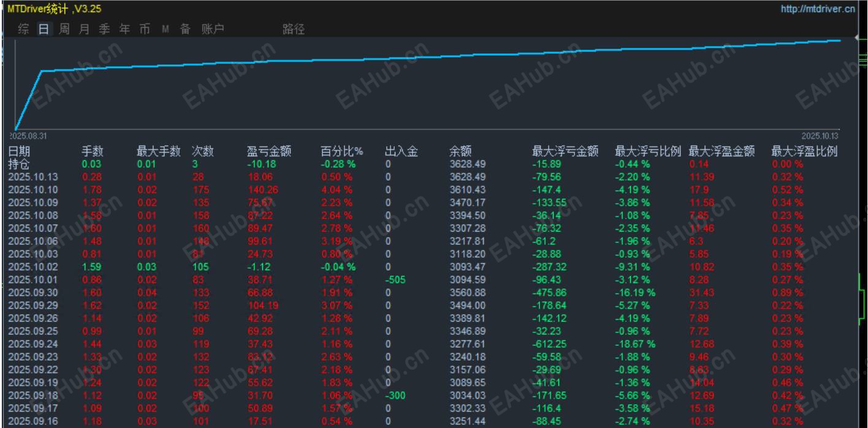The height and width of the screenshot is (428, 868).
Task: Select the 2025.10.01 date row
Action: click(32, 280)
